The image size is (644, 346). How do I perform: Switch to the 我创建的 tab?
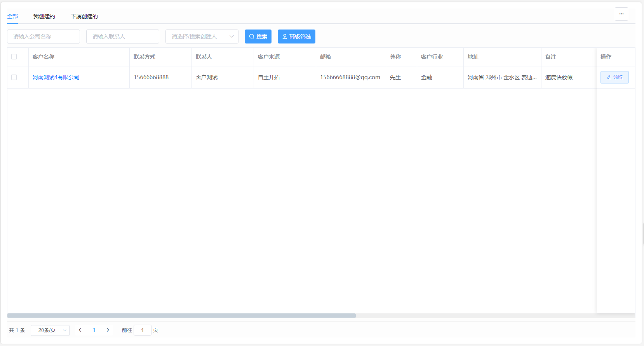tap(44, 16)
